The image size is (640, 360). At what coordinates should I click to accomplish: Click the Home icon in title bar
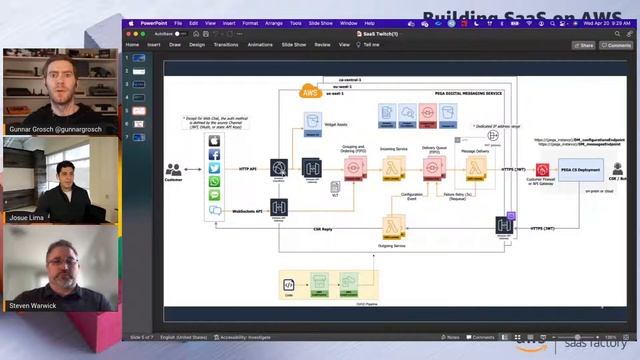click(x=196, y=34)
